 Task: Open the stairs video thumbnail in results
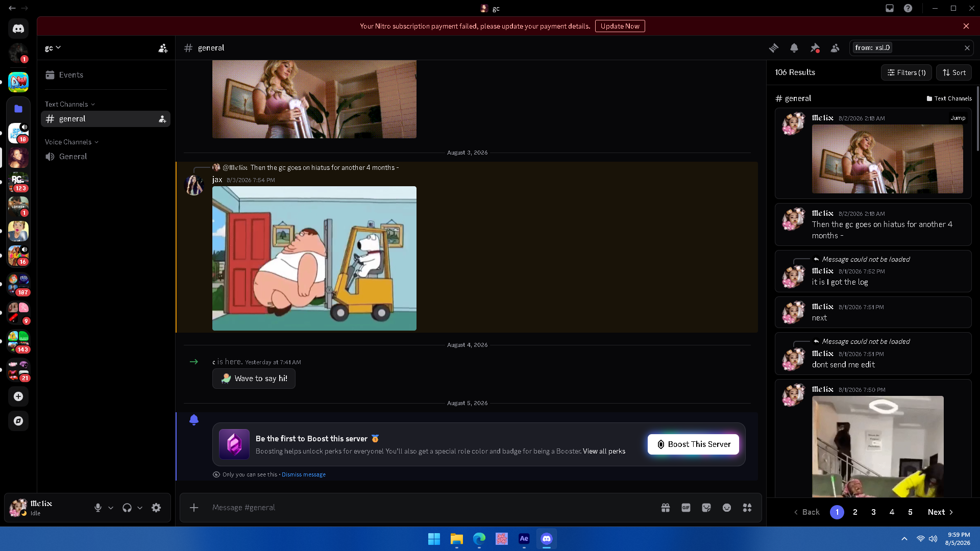(x=878, y=446)
